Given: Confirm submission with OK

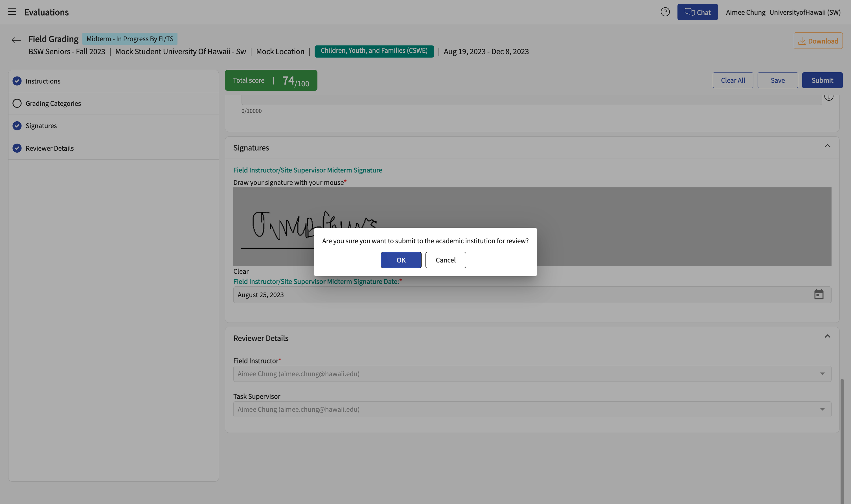Looking at the screenshot, I should coord(401,260).
